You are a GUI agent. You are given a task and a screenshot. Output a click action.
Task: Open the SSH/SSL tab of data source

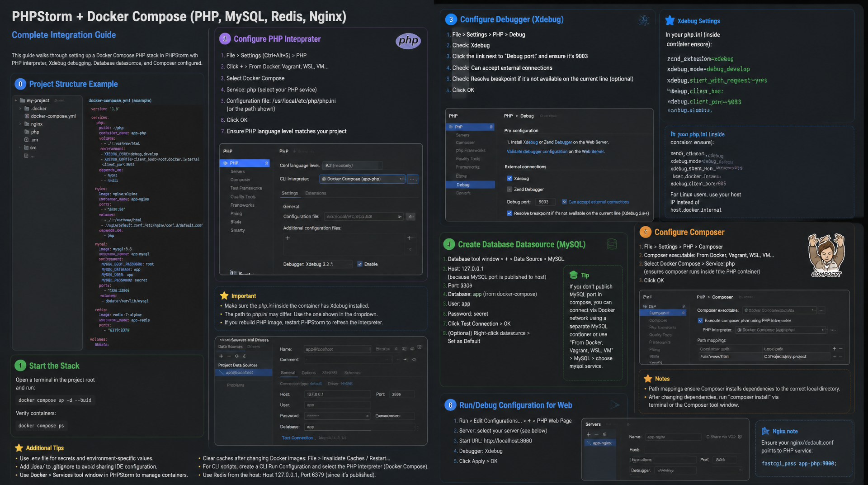330,373
